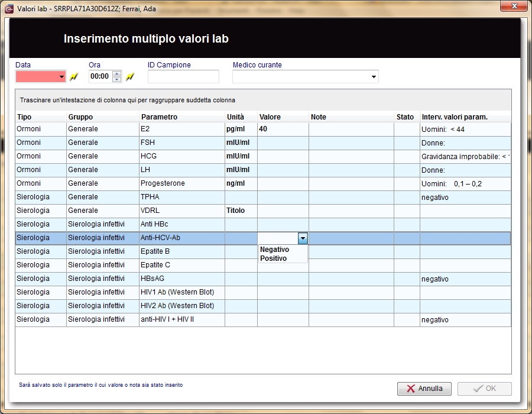The width and height of the screenshot is (532, 414).
Task: Click the Anti-HCV-Ab parameter cell
Action: click(x=182, y=238)
